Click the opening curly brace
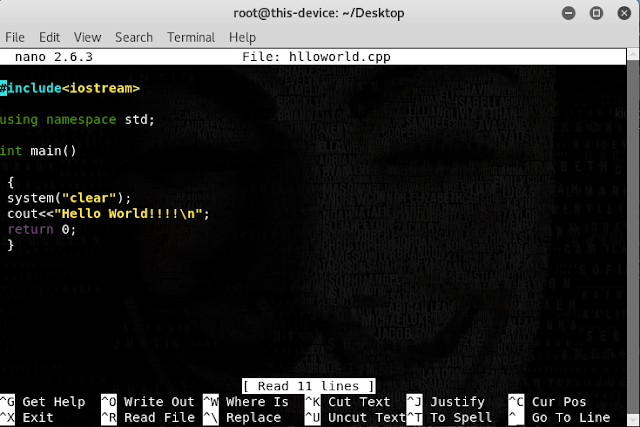 (x=11, y=182)
